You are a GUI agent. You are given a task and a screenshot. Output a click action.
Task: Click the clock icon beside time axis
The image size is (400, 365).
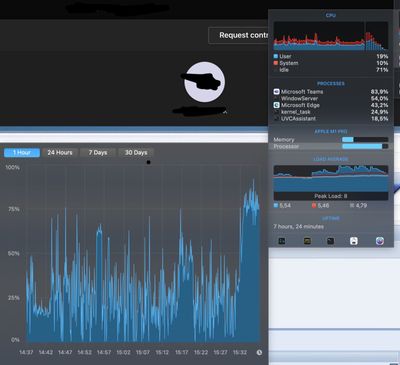[259, 352]
